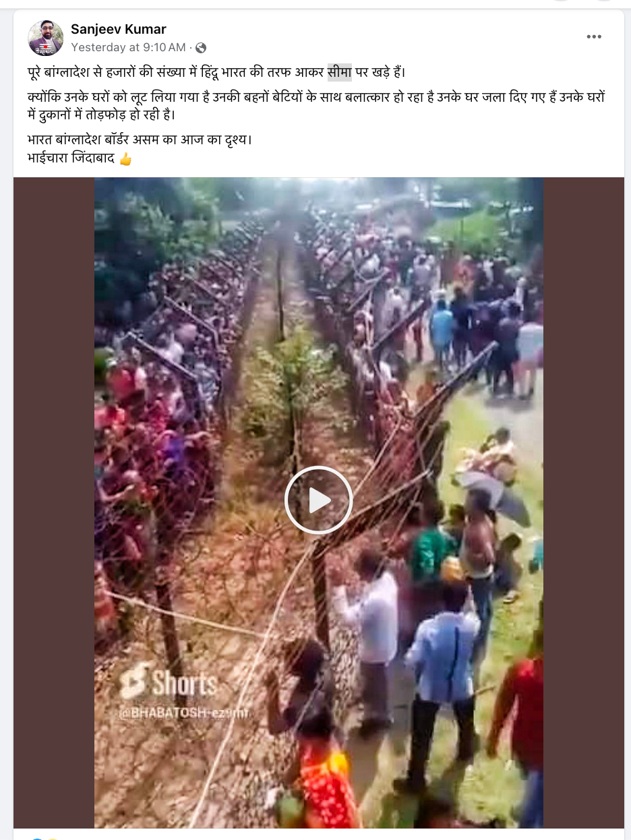Open Sanjeev Kumar's profile picture
Screen dimensions: 631x840
45,38
